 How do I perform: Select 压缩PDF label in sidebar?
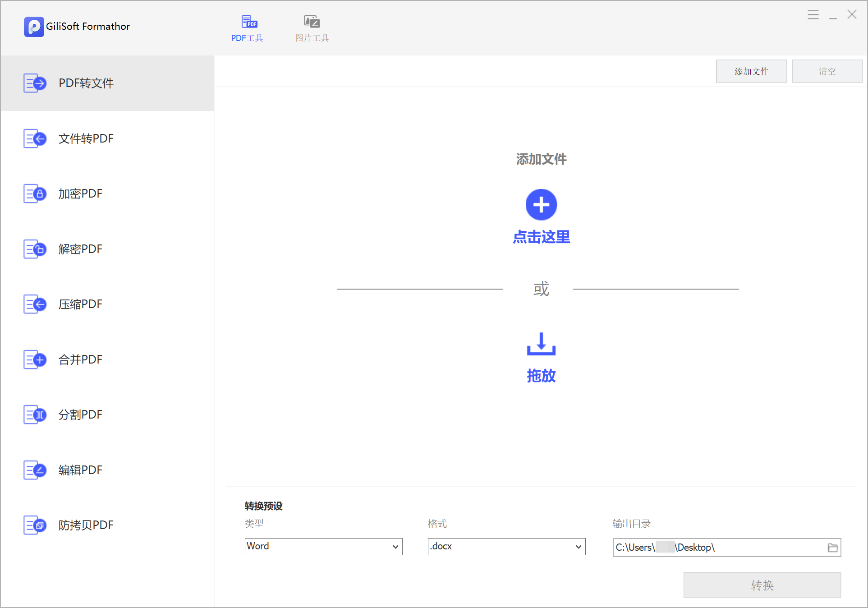(80, 304)
